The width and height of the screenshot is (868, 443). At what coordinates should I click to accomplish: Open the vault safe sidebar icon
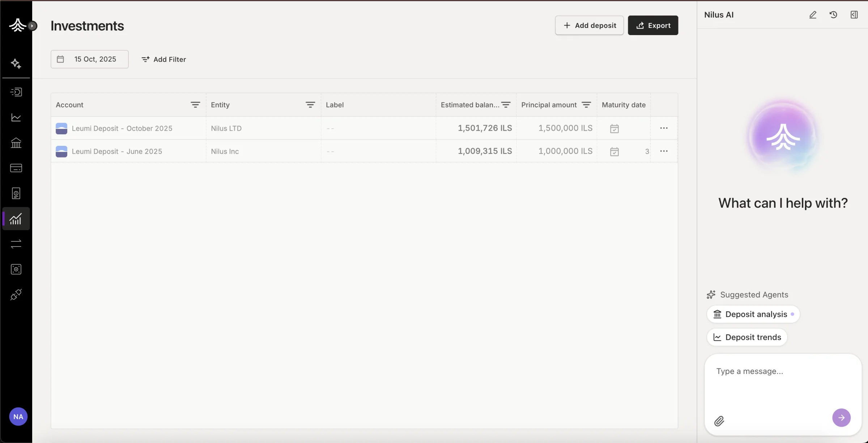16,269
